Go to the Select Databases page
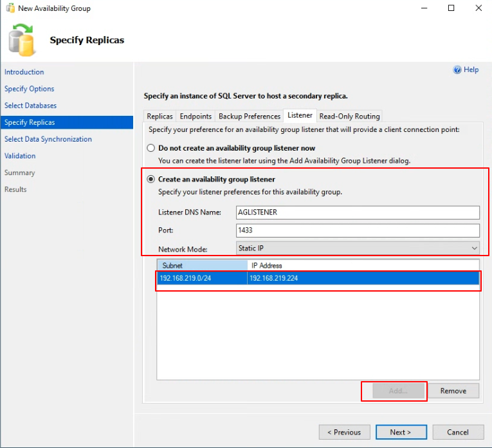Screen dimensions: 492x448 pyautogui.click(x=30, y=106)
